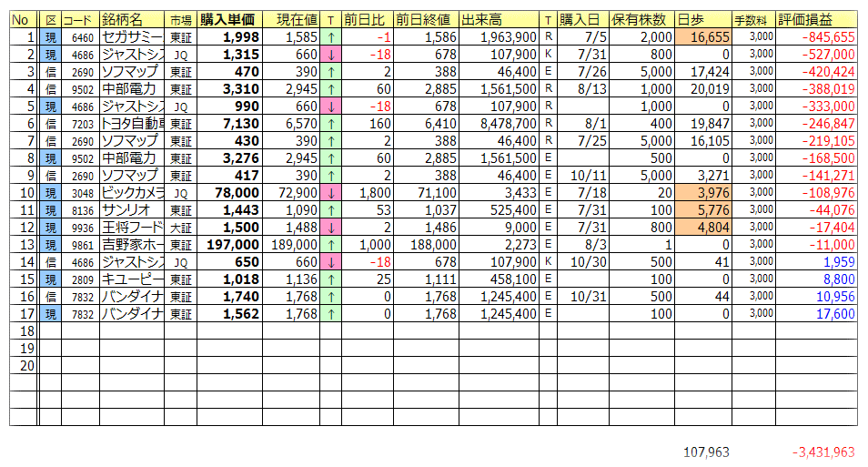Click the up arrow in キユーピー row
The width and height of the screenshot is (868, 467).
click(330, 279)
